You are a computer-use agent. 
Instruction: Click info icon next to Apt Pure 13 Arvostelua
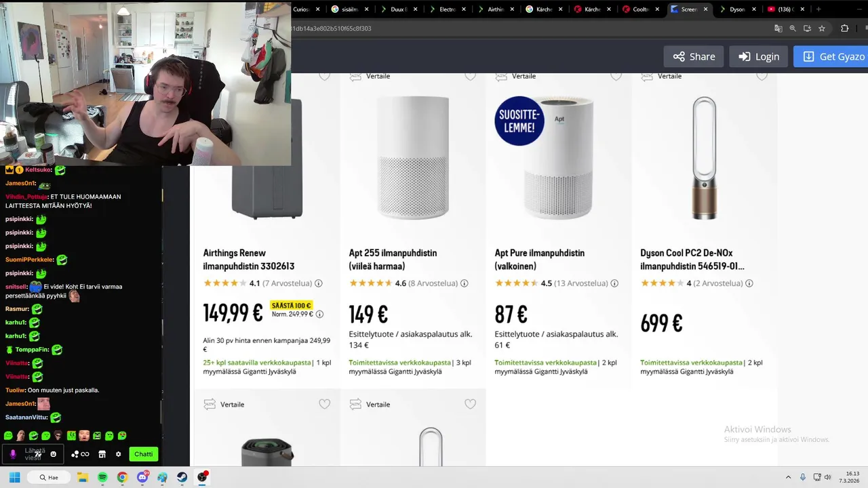(x=614, y=283)
